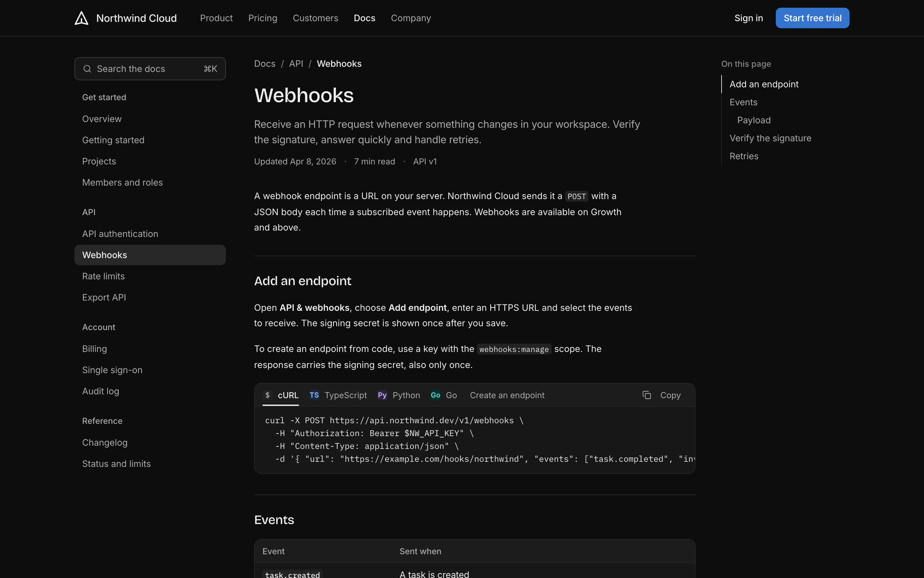
Task: Jump to Payload in On this page
Action: (754, 120)
